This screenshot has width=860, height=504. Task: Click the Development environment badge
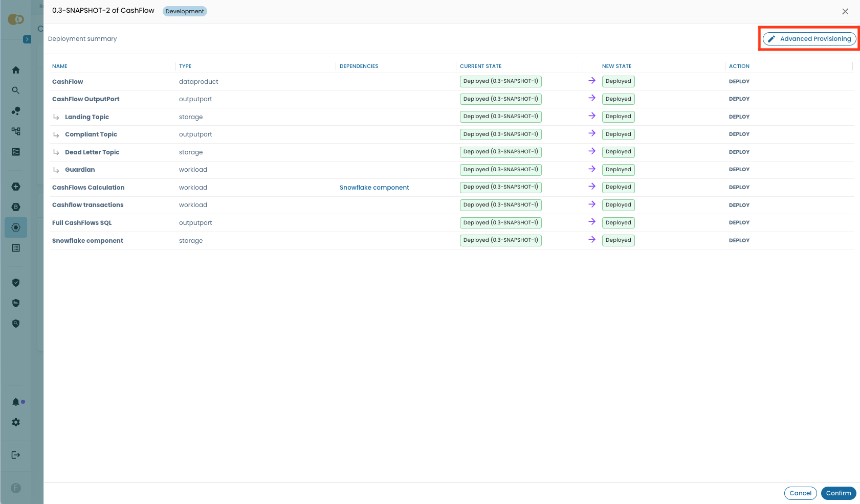[x=185, y=11]
